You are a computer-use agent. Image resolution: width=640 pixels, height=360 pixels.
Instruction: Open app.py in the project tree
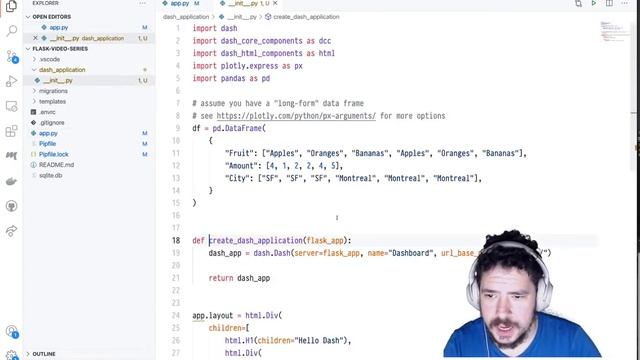pyautogui.click(x=48, y=133)
